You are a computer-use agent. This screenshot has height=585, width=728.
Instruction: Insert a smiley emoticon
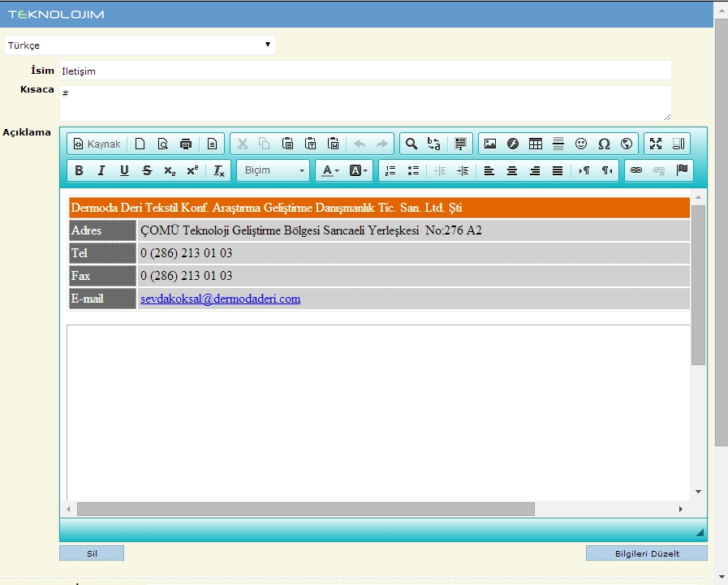[581, 144]
